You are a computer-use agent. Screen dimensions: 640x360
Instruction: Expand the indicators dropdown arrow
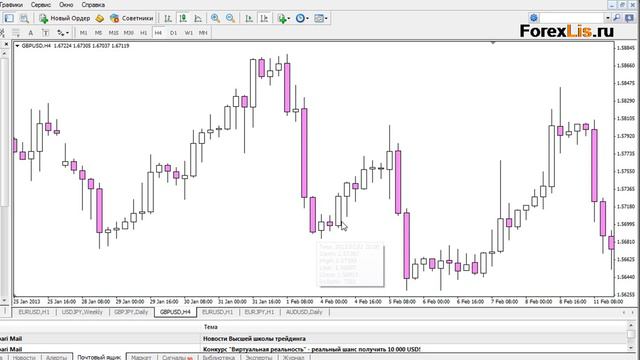click(289, 18)
